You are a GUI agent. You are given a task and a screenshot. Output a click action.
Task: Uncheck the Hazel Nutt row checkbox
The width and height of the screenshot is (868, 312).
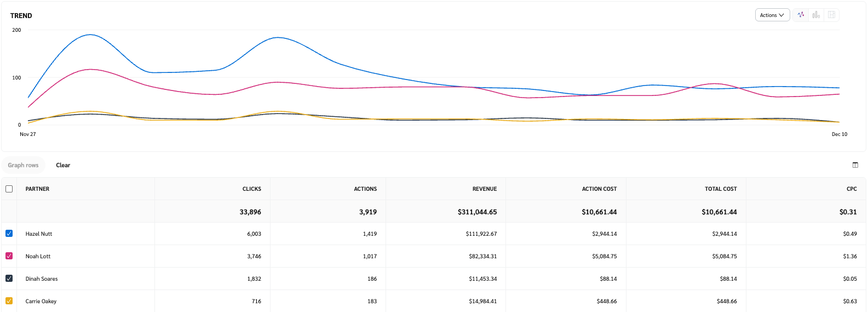point(9,234)
